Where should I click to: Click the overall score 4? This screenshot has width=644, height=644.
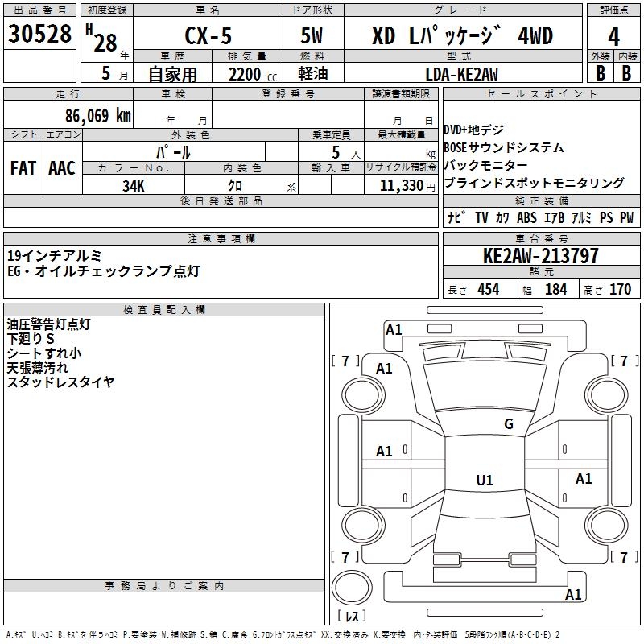[613, 37]
